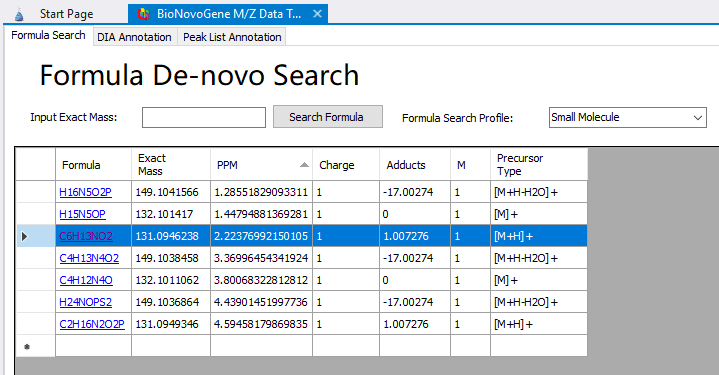Open the H16N5O2P formula link
This screenshot has width=719, height=375.
85,192
